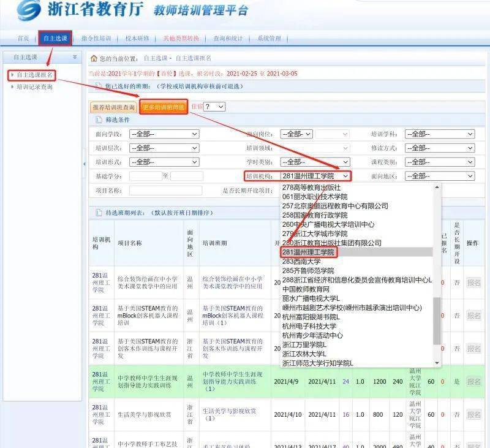
Task: Open the 修读方式 dropdown
Action: [440, 148]
